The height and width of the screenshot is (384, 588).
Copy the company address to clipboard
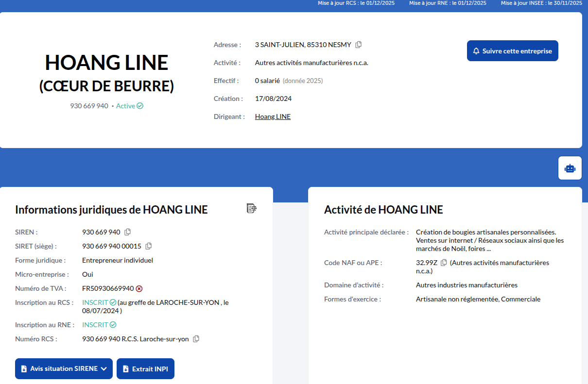[359, 45]
